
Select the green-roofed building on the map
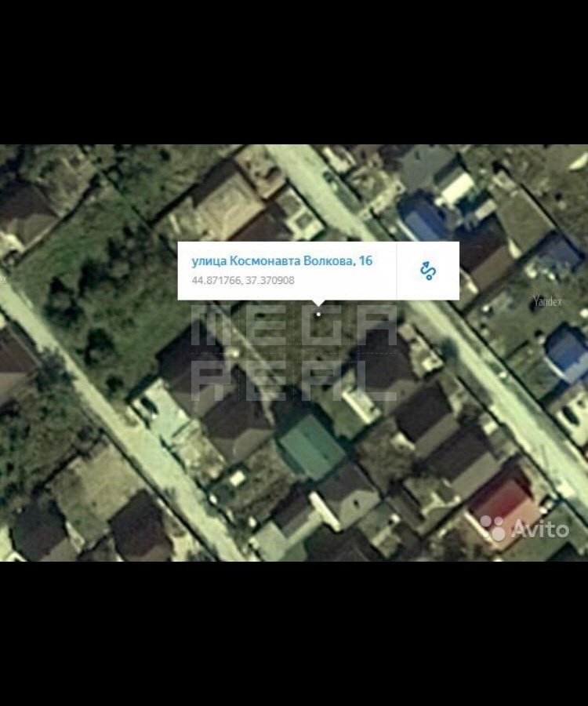(x=311, y=445)
